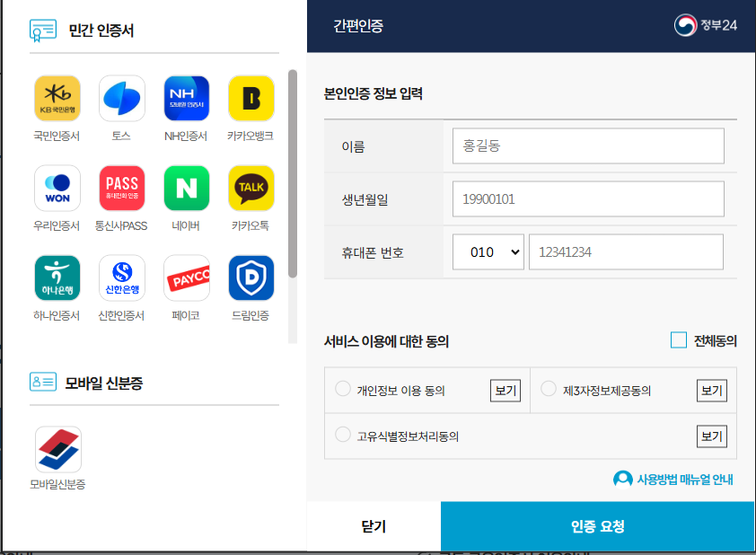This screenshot has height=555, width=756.
Task: Choose the 통신사PASS icon
Action: [x=122, y=188]
